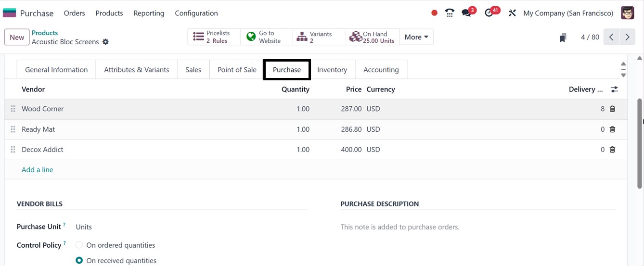
Task: Click the gear icon beside Acoustic Bloc Screens
Action: click(x=105, y=42)
